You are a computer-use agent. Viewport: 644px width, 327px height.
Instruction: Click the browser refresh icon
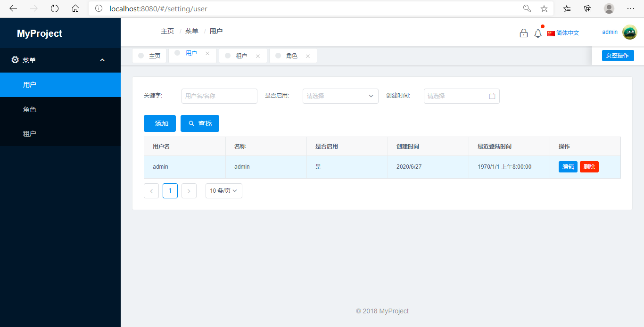[x=55, y=8]
